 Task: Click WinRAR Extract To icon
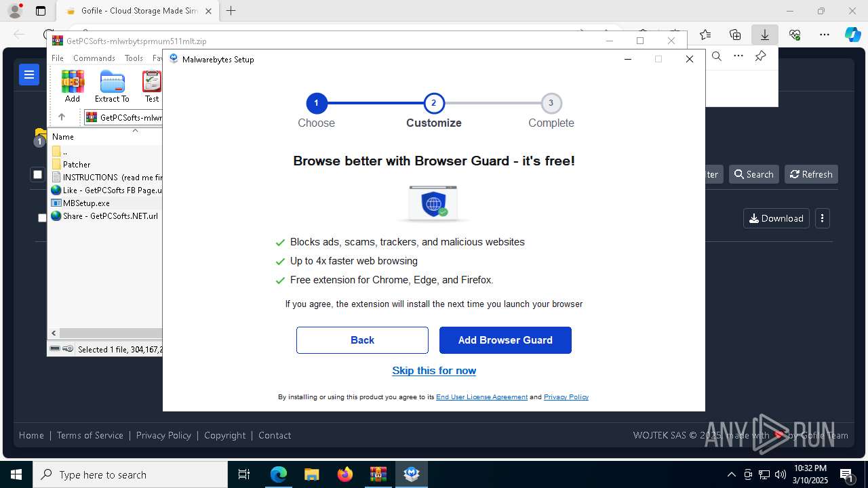[112, 87]
